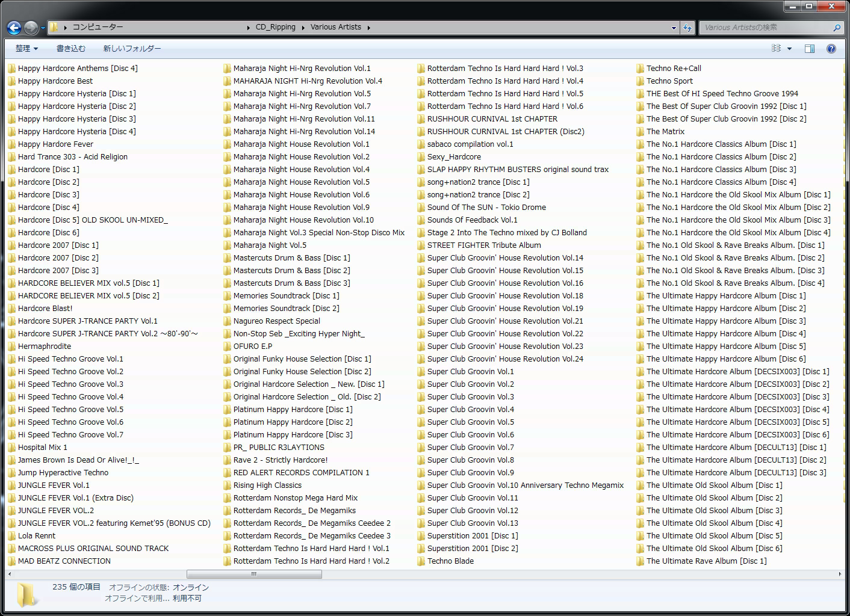
Task: Select folder icon of Hardcore Blast!
Action: pos(11,309)
